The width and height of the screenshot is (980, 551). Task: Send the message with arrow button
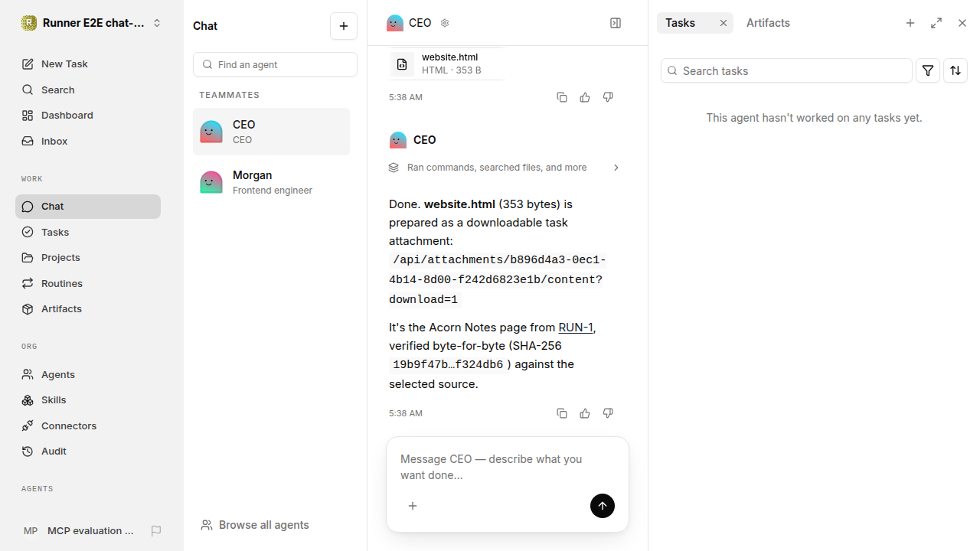[x=603, y=506]
